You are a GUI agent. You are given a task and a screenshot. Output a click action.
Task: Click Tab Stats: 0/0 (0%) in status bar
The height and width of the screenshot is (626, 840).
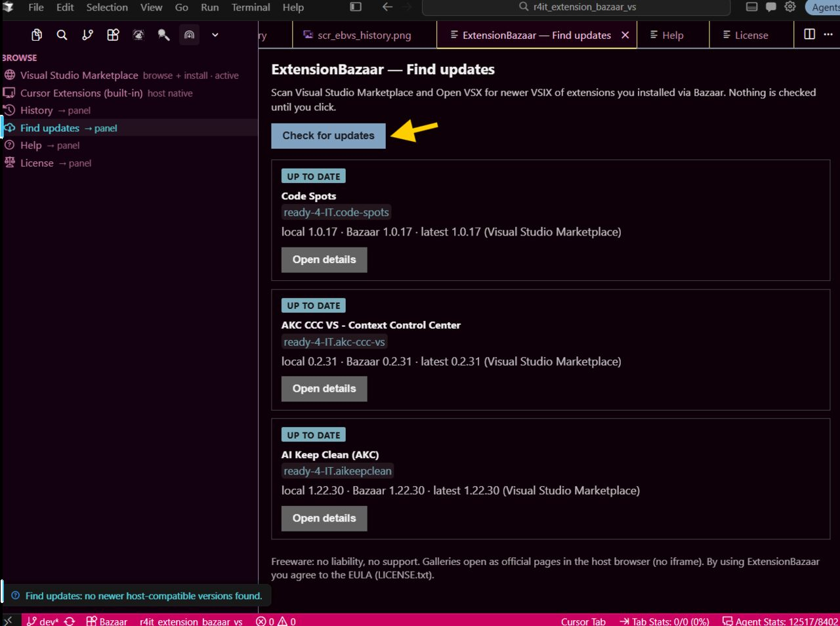click(x=665, y=621)
